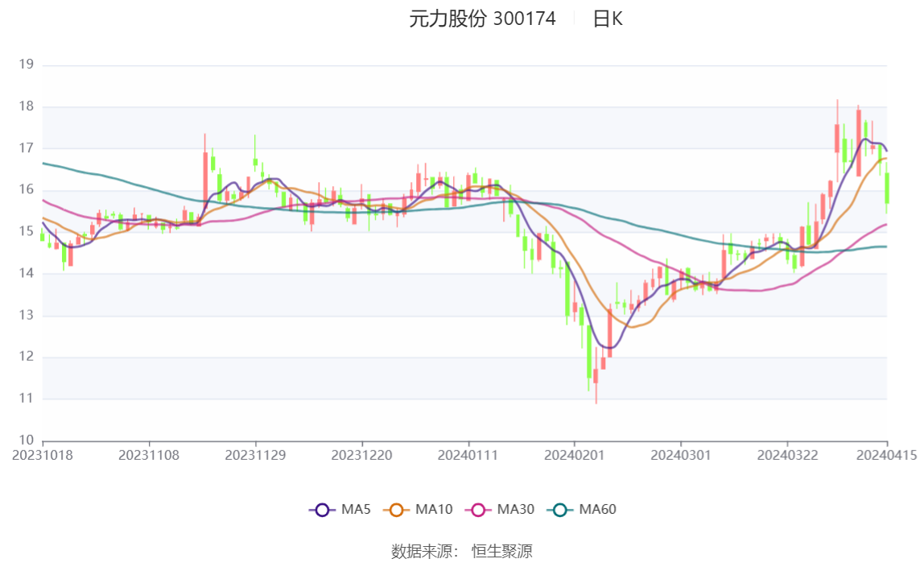Screen dimensions: 924x563
Task: Toggle the MA5 legend series
Action: [340, 509]
